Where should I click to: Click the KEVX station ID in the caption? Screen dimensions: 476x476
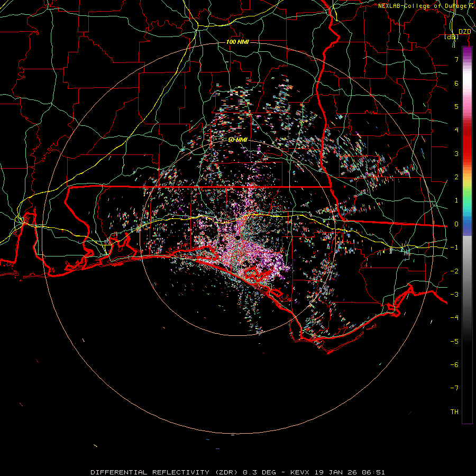click(300, 472)
